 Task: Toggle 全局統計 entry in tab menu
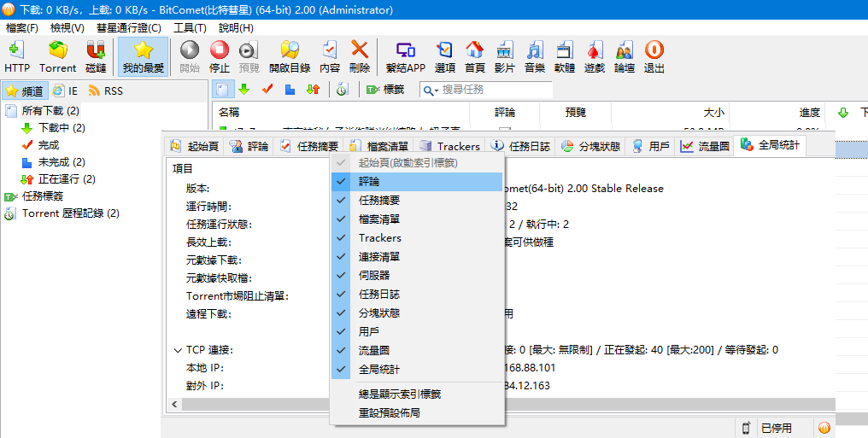[x=417, y=370]
